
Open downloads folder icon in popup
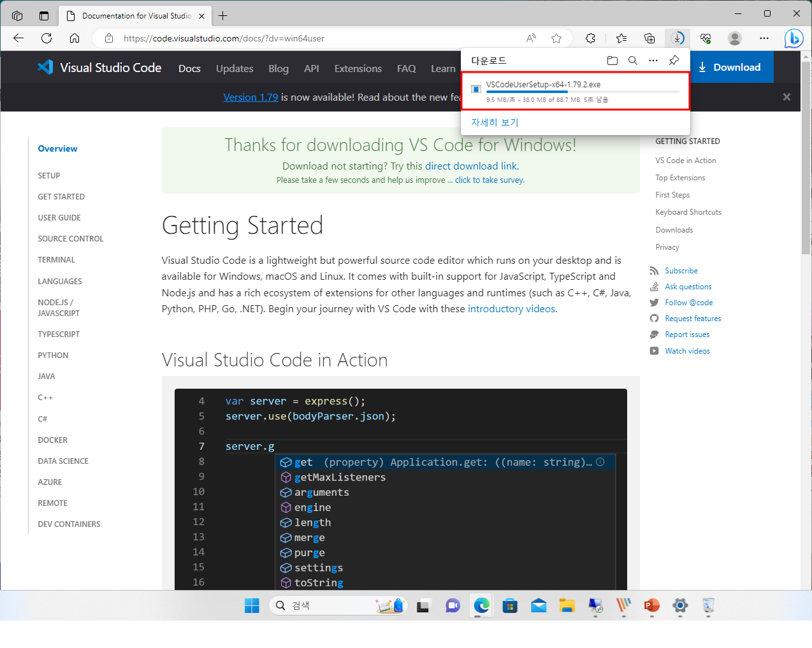point(613,61)
